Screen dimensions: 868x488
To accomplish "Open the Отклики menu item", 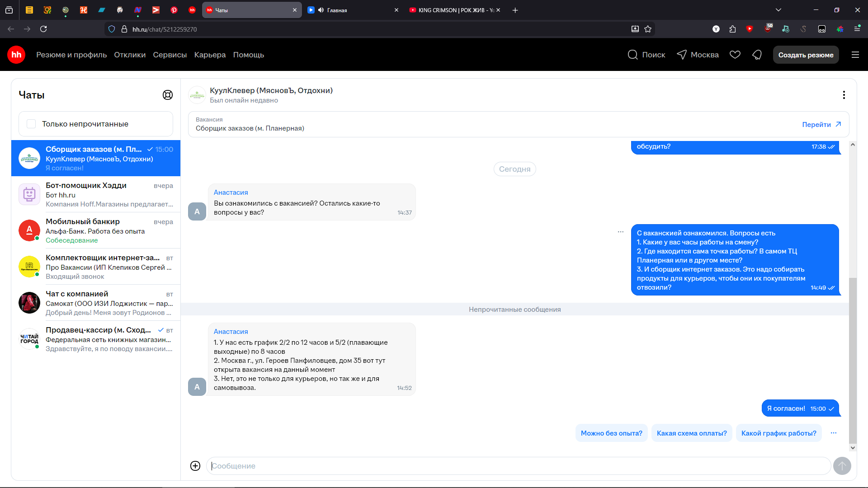I will coord(130,55).
